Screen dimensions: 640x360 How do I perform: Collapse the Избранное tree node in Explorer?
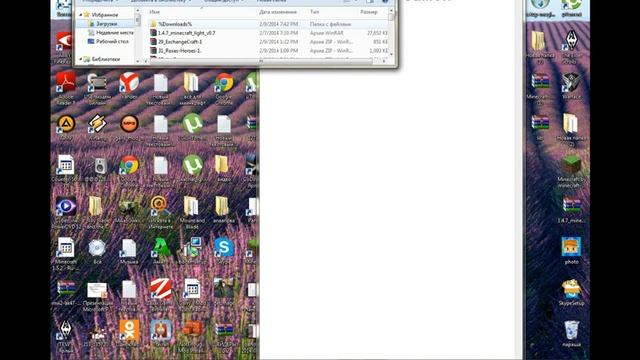(80, 15)
